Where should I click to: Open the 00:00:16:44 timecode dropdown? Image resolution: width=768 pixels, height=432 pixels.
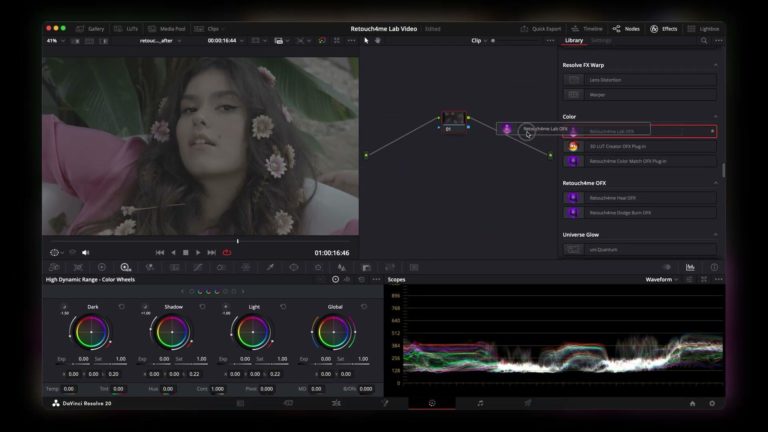click(225, 41)
